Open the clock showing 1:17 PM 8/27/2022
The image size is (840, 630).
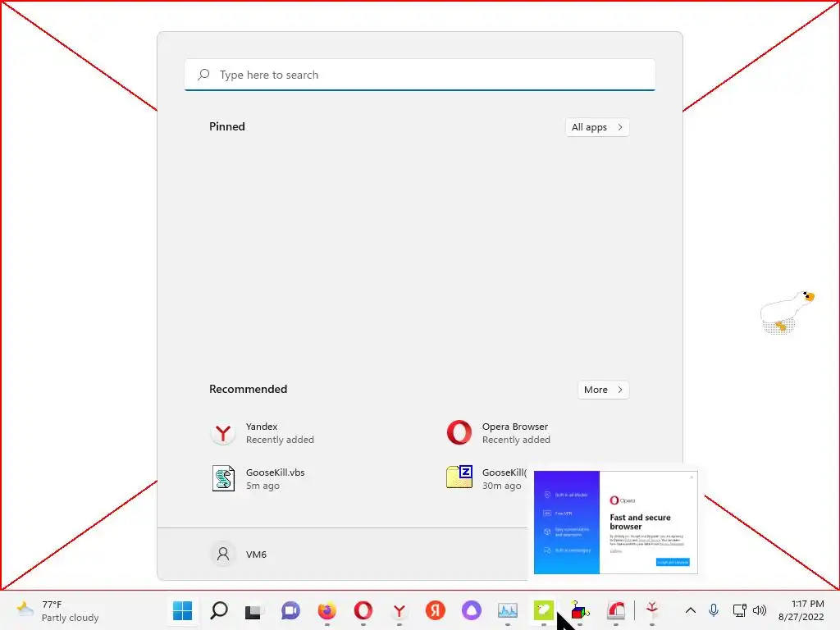(x=801, y=610)
